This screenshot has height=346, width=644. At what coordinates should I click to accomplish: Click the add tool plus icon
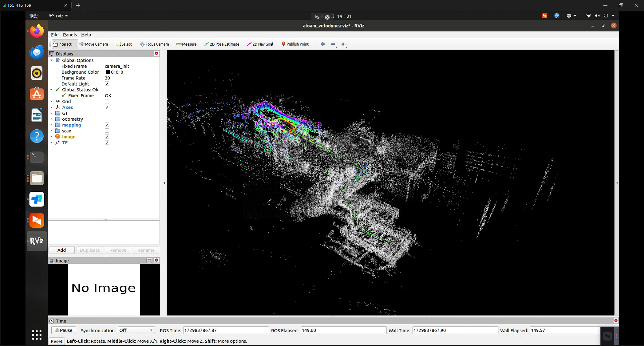click(323, 44)
